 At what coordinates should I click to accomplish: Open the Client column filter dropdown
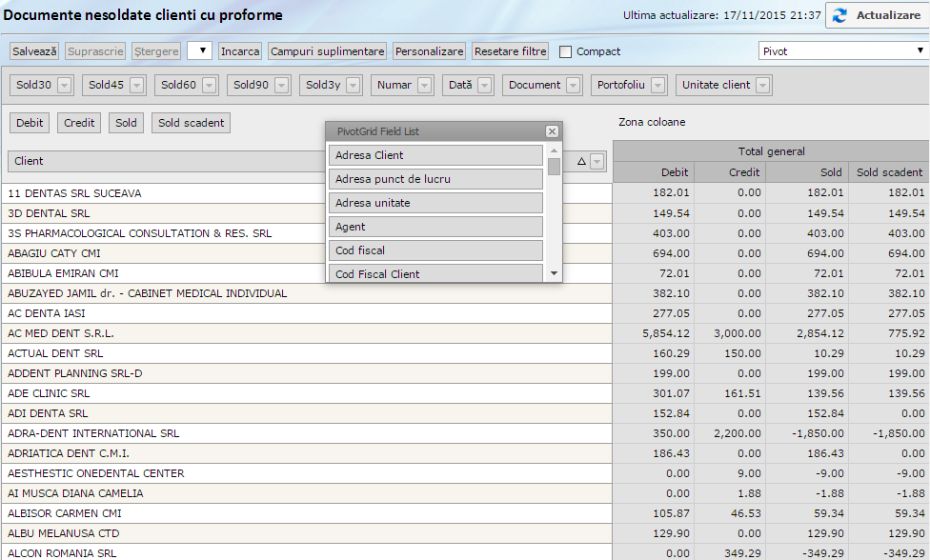(597, 162)
